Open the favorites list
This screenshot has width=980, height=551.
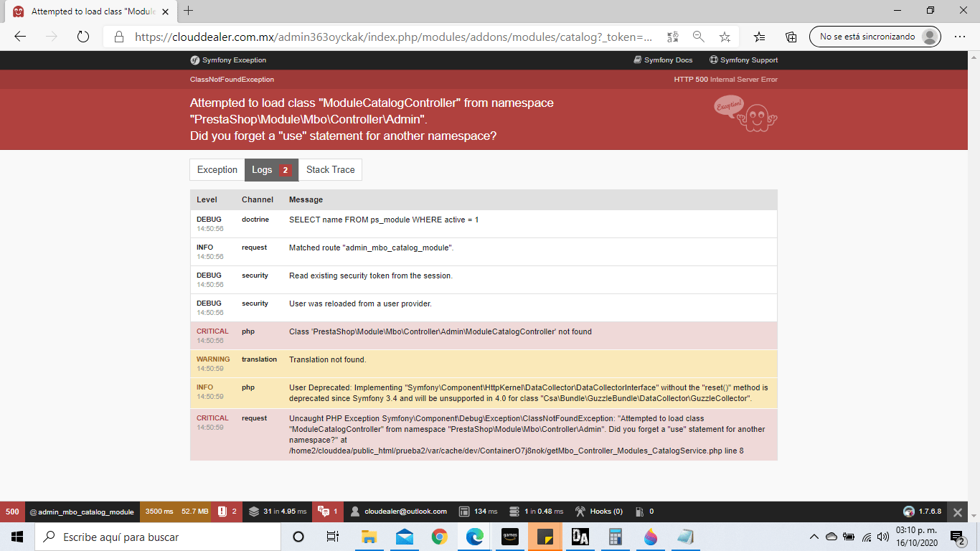(760, 37)
